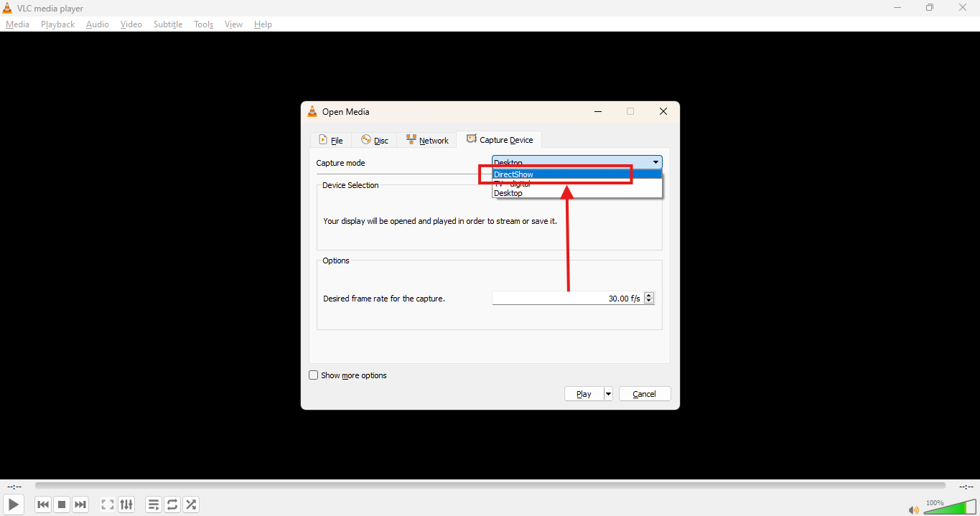This screenshot has width=980, height=516.
Task: Open the Tools menu
Action: 204,24
